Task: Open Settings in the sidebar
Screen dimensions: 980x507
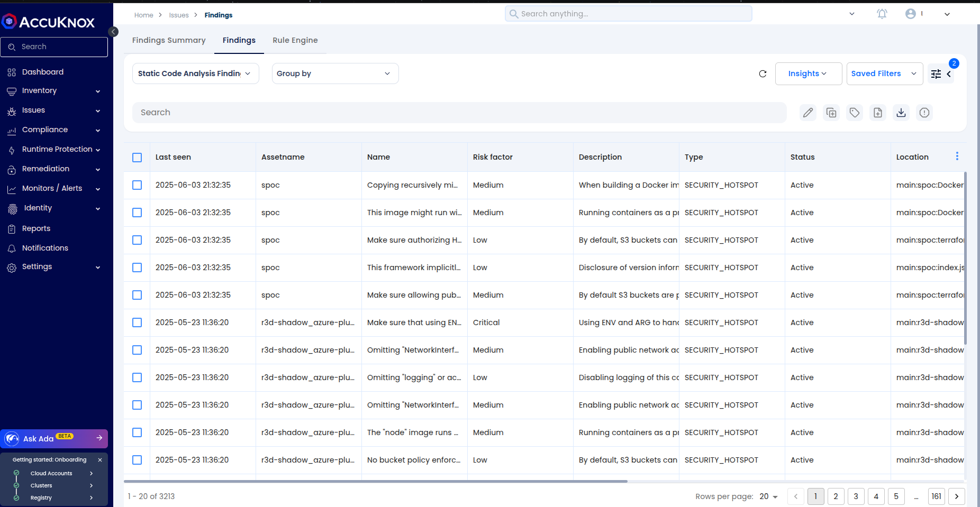Action: tap(54, 267)
